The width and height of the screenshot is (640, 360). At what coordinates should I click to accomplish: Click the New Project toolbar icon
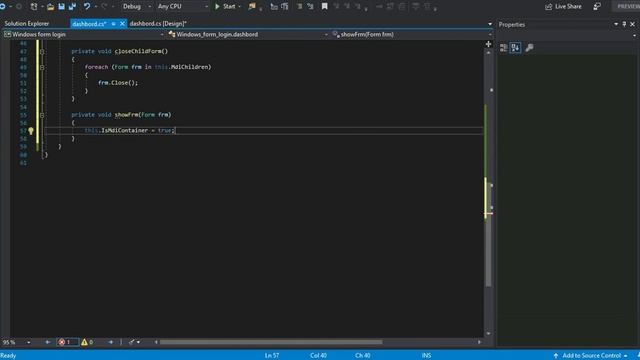(34, 7)
